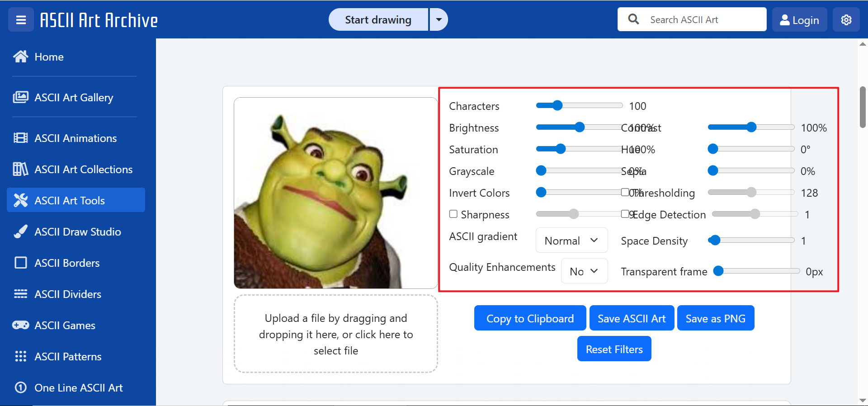Click Save as PNG
The width and height of the screenshot is (868, 406).
click(715, 318)
